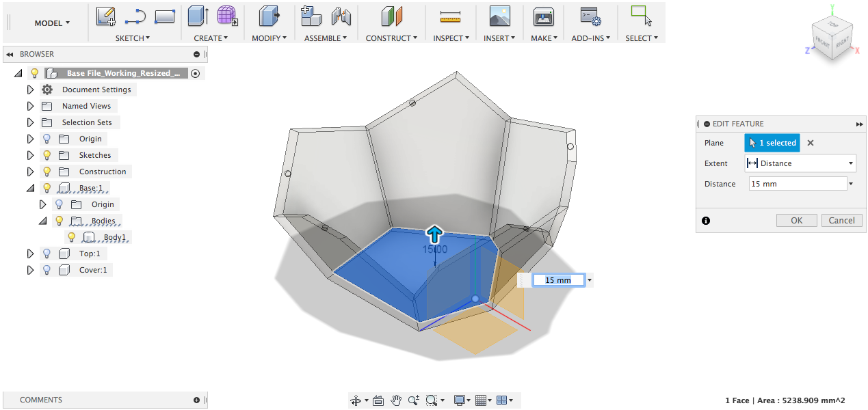The height and width of the screenshot is (410, 868).
Task: Toggle visibility bulb for Sketches folder
Action: pos(47,155)
